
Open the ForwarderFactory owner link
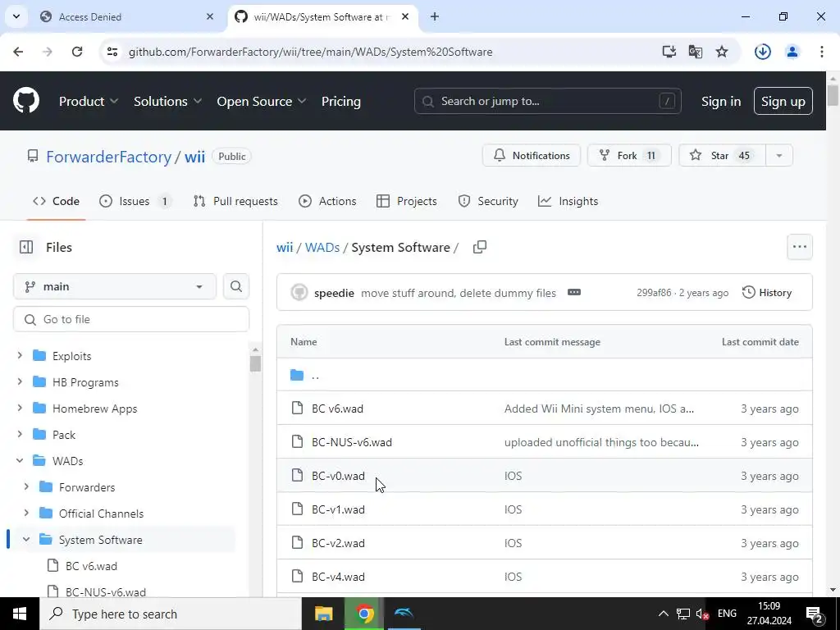click(108, 157)
